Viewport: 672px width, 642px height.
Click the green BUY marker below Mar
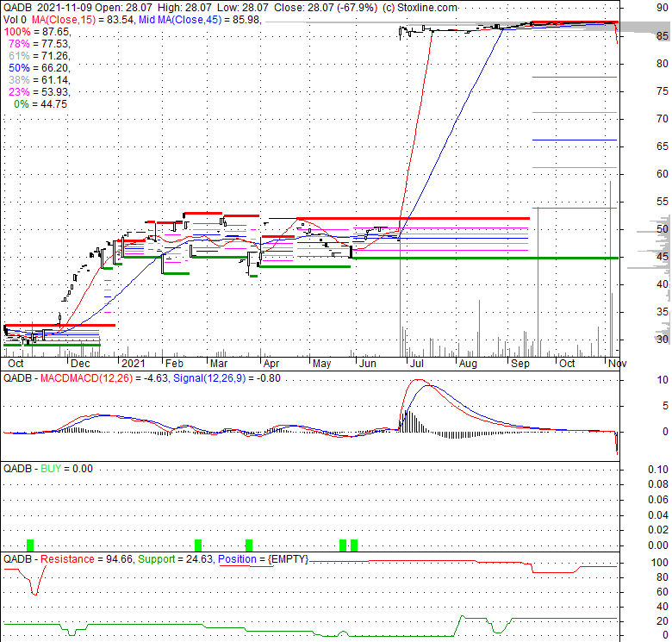249,545
